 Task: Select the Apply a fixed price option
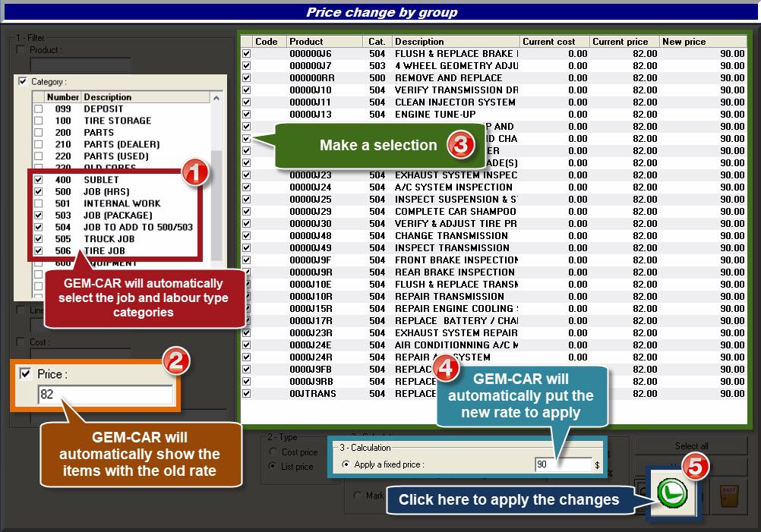[346, 464]
